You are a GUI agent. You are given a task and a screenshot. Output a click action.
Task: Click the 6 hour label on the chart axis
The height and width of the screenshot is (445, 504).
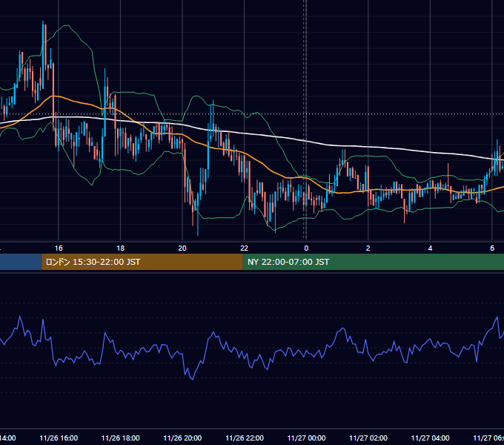tap(492, 248)
